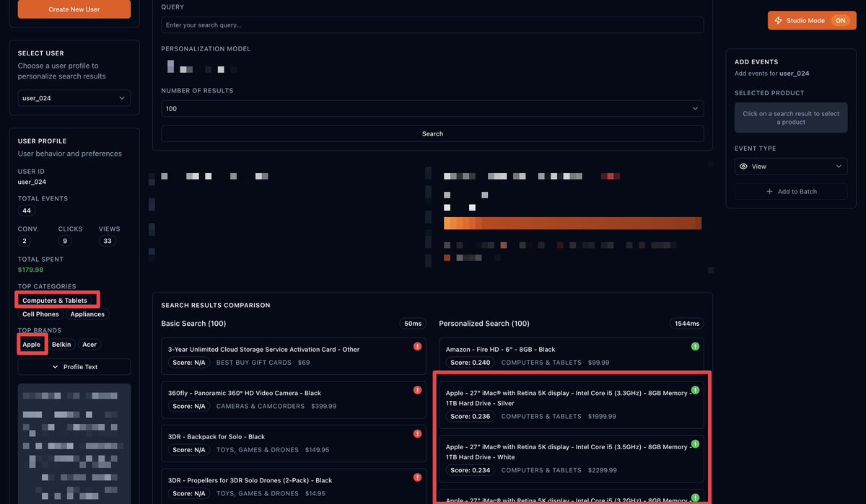Click the 50ms basic search timing badge

[x=413, y=324]
